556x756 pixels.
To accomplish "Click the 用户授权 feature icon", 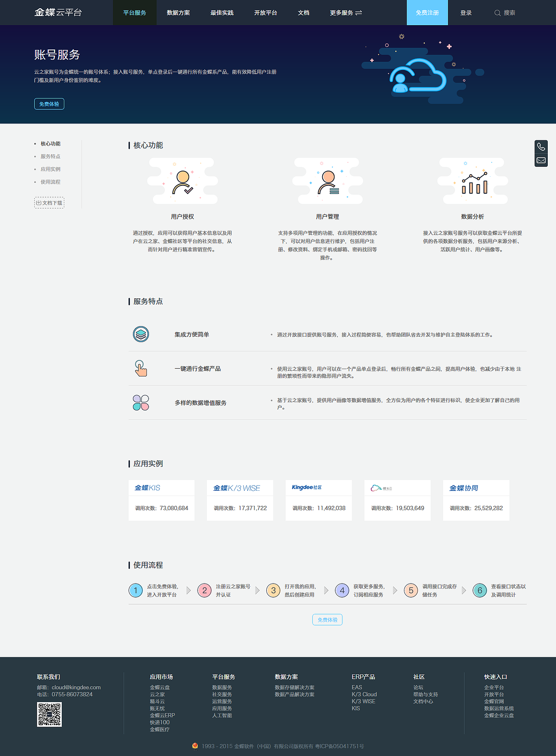I will coord(182,181).
